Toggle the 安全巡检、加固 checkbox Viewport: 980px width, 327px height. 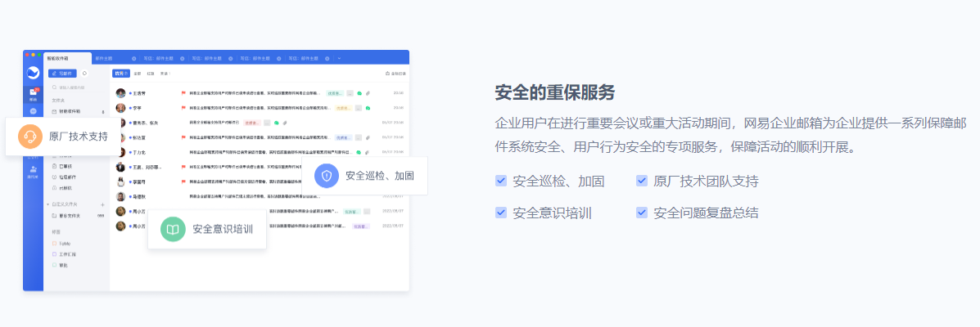(501, 181)
